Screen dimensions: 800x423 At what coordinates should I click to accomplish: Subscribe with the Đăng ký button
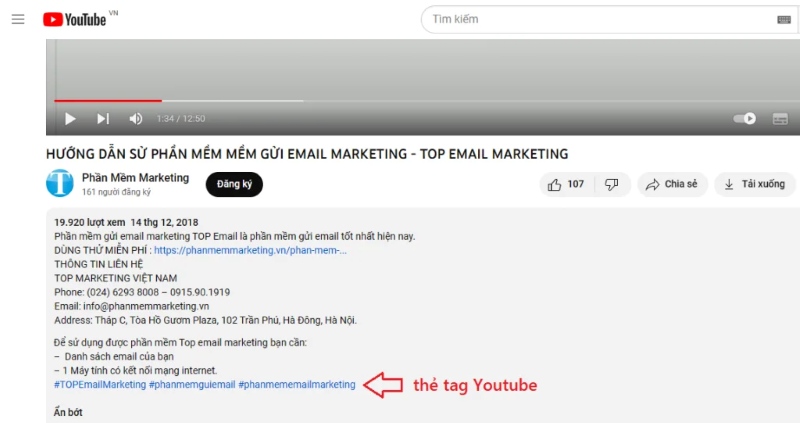coord(234,184)
